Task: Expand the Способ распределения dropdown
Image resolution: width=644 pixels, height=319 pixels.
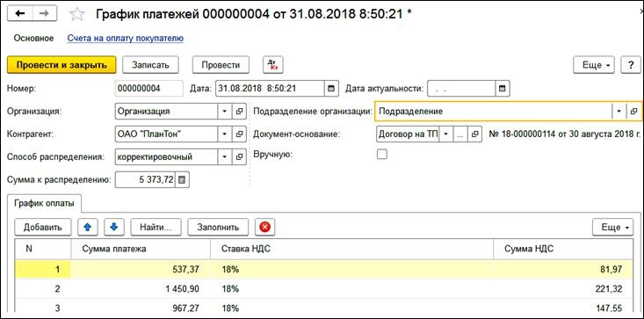Action: click(225, 156)
